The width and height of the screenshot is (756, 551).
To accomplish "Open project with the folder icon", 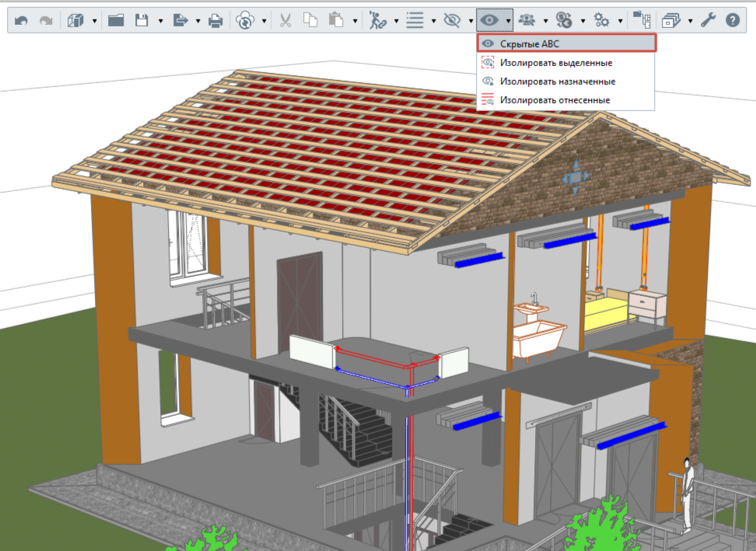I will (116, 20).
